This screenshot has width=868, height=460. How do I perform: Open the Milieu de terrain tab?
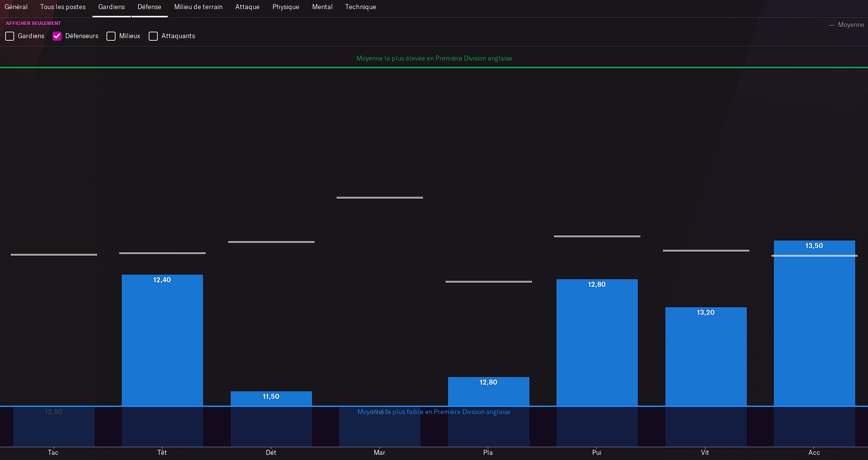tap(199, 7)
